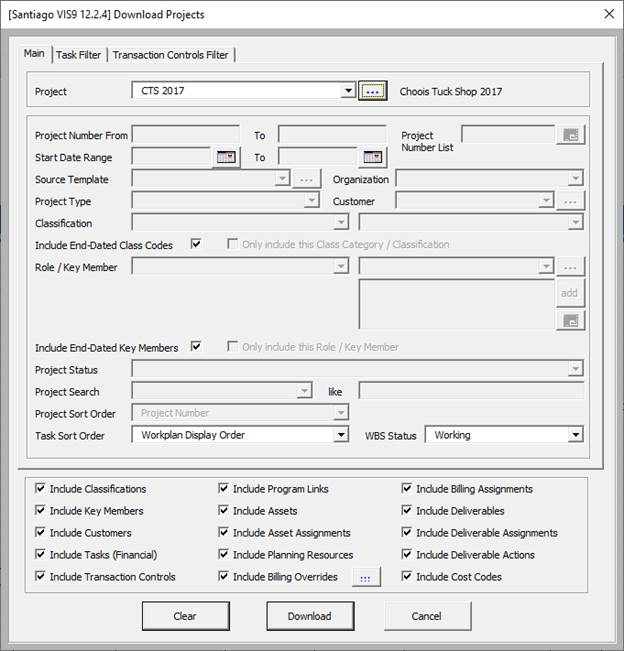Uncheck Include Planning Resources
624x651 pixels.
(x=223, y=554)
